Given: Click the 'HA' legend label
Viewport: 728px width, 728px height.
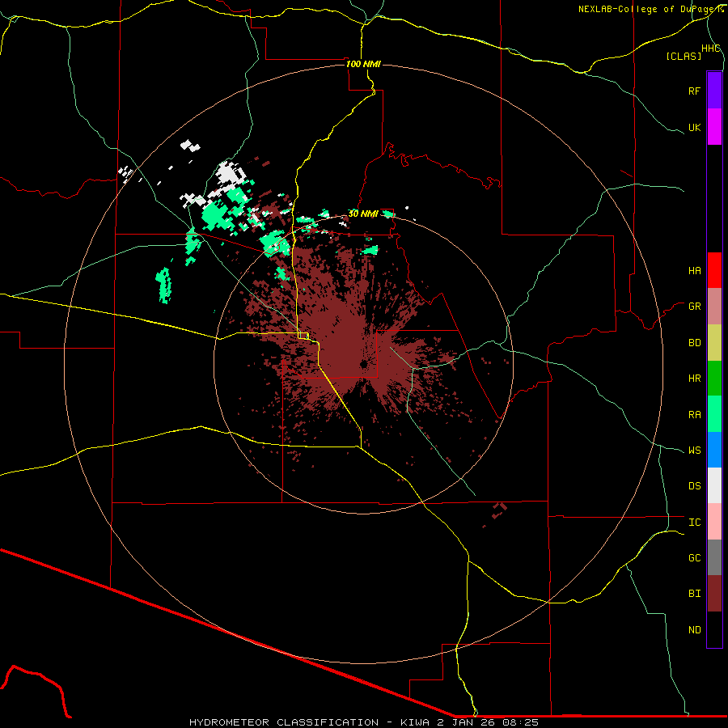Looking at the screenshot, I should [694, 271].
